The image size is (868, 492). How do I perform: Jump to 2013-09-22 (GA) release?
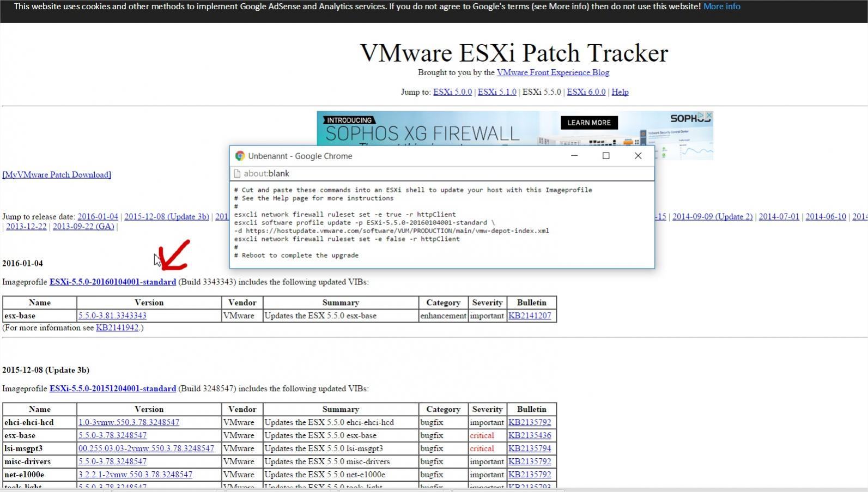pos(83,227)
